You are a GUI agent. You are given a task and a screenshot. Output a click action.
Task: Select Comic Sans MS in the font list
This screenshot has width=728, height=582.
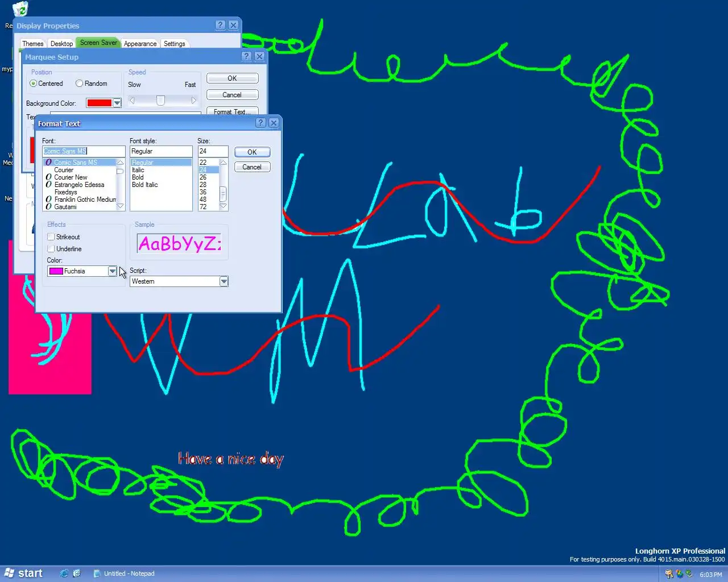point(80,163)
